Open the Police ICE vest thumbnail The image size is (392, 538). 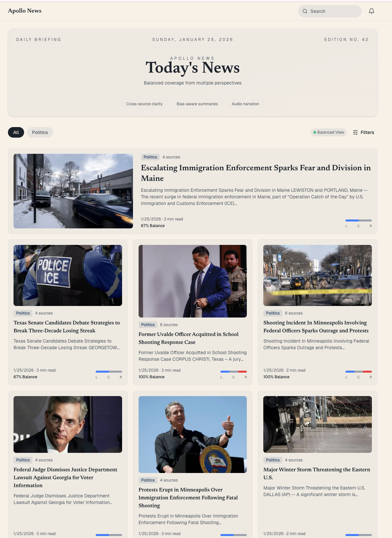pyautogui.click(x=68, y=275)
